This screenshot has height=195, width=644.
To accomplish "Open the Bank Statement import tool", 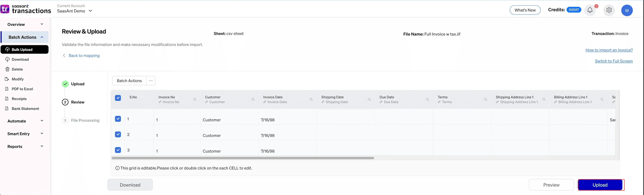I will tap(25, 109).
